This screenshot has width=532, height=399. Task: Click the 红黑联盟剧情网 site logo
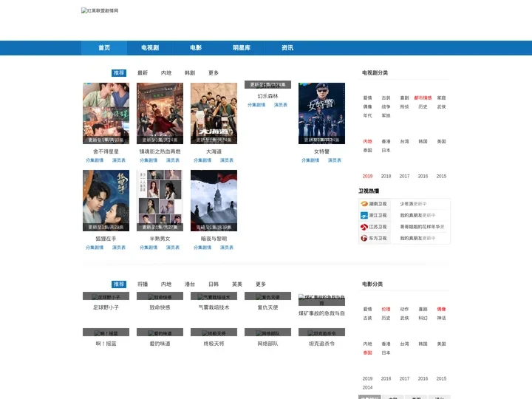pyautogui.click(x=100, y=10)
